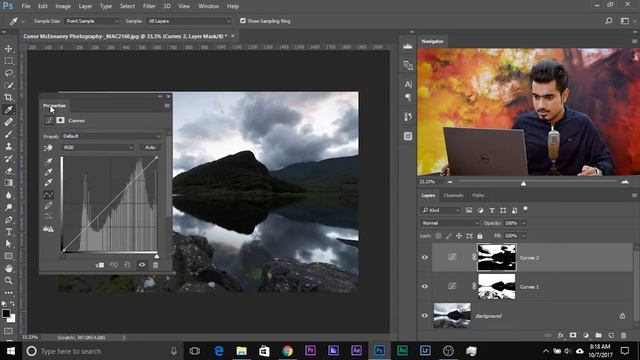This screenshot has height=360, width=640.
Task: Open the Normal blend mode dropdown
Action: tap(450, 223)
